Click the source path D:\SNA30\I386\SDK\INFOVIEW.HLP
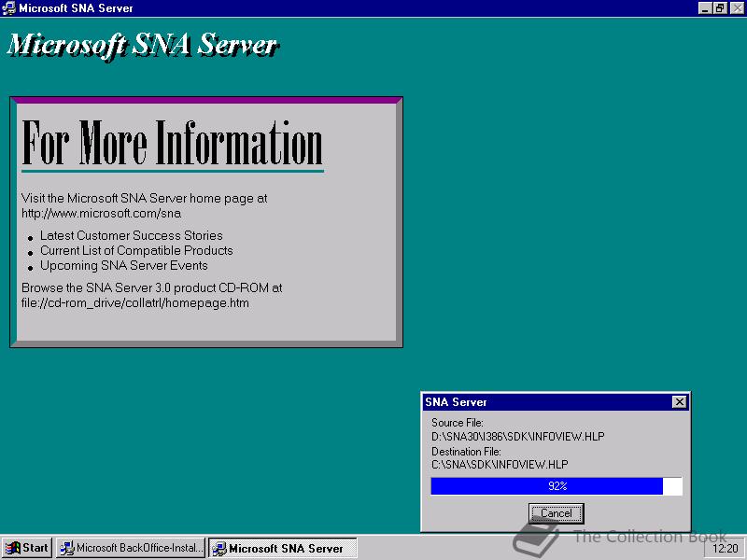Screen dimensions: 747x560 click(518, 436)
